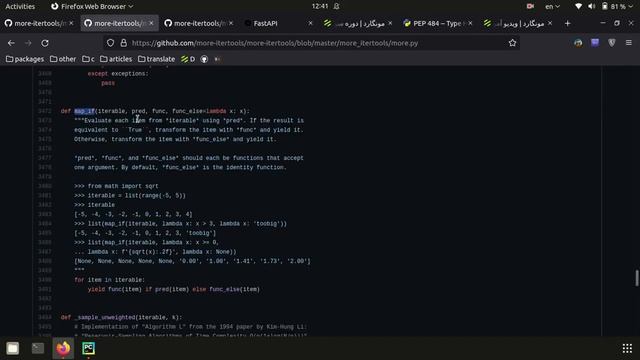Bookmark this page with the star icon
Image resolution: width=640 pixels, height=360 pixels.
click(x=512, y=43)
